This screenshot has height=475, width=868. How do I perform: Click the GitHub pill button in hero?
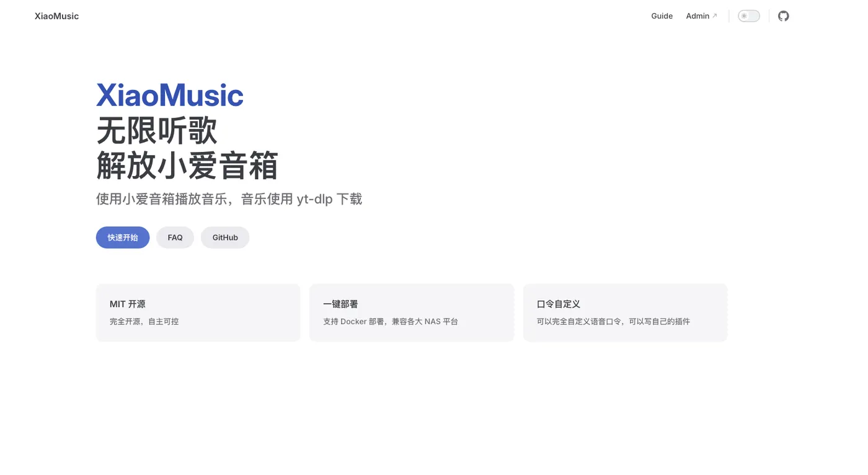tap(225, 238)
